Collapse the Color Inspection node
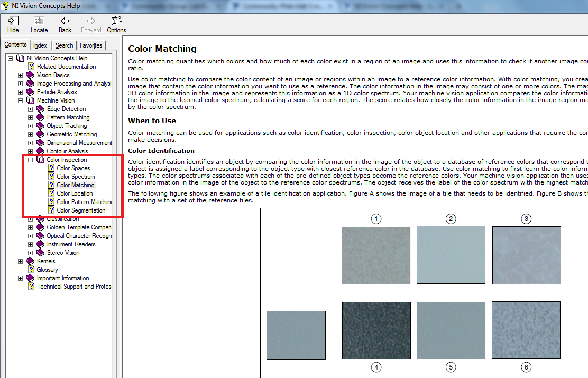Image resolution: width=588 pixels, height=378 pixels. [x=30, y=160]
